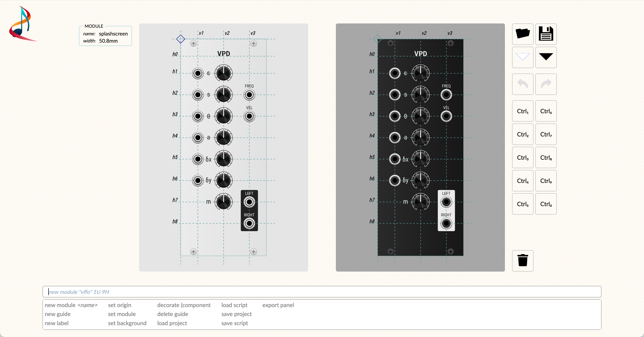Click the Ctrl₈ button
Image resolution: width=644 pixels, height=337 pixels.
click(546, 157)
